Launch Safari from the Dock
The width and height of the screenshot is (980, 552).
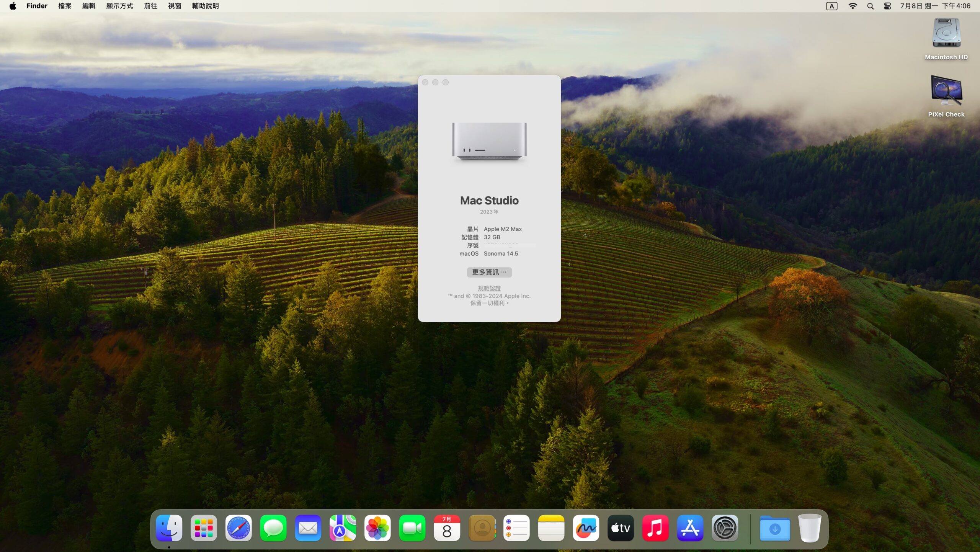238,528
